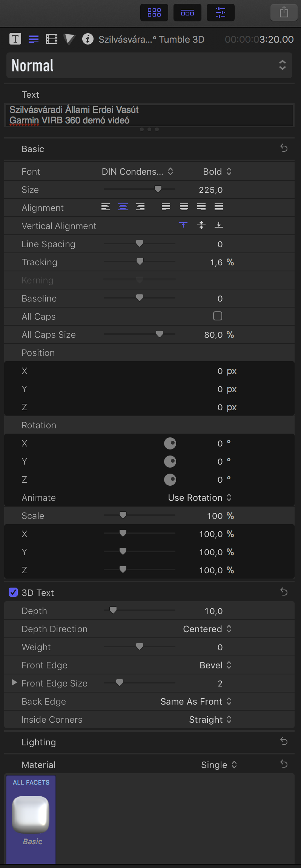Screen dimensions: 301x868
Task: Uncheck the 3D Text checkbox
Action: pos(13,592)
